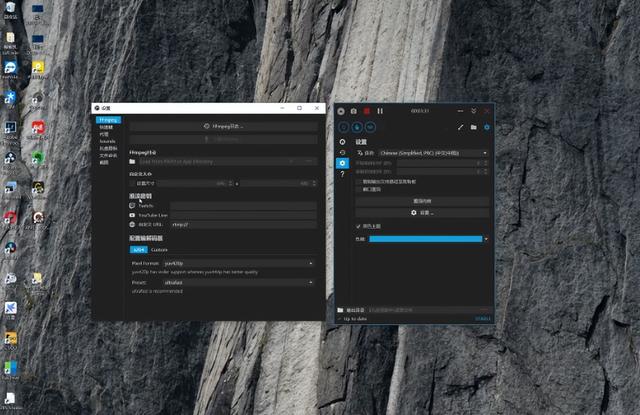The width and height of the screenshot is (640, 415).
Task: Toggle the first circular cursor option button
Action: [x=345, y=127]
